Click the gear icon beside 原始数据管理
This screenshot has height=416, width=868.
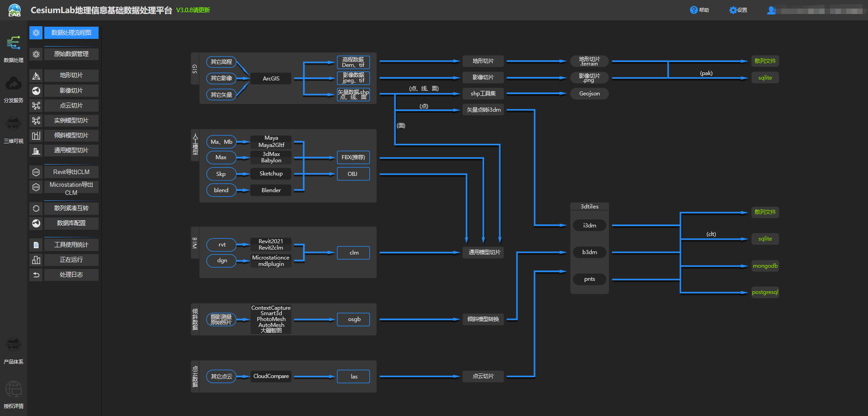(x=36, y=54)
